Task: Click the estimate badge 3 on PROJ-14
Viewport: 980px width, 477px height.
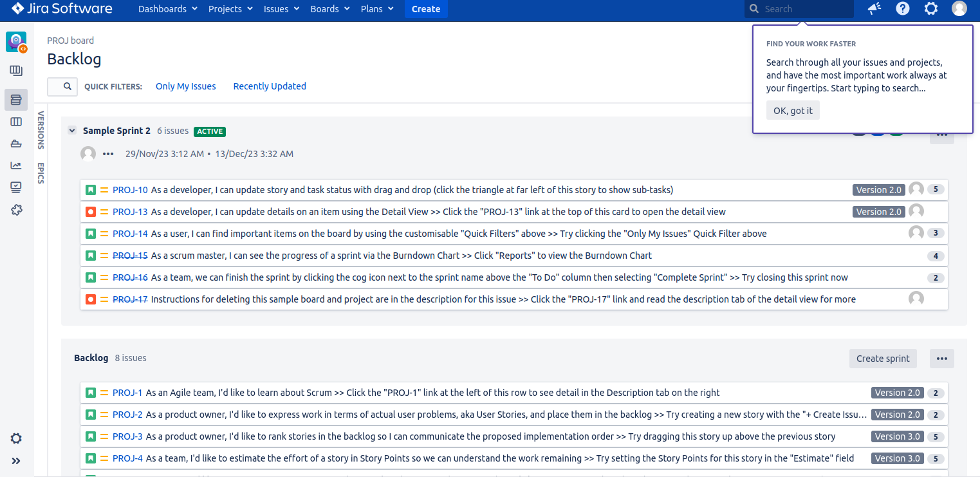Action: click(936, 233)
